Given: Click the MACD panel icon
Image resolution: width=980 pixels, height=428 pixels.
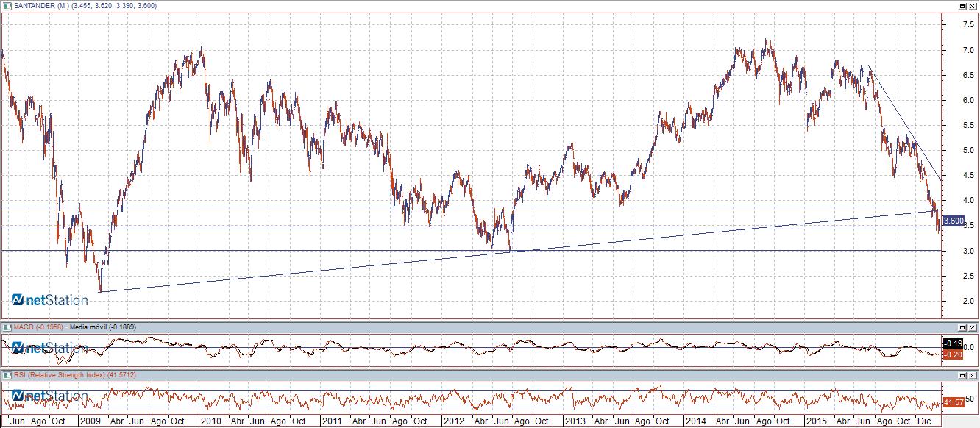Looking at the screenshot, I should 7,327.
